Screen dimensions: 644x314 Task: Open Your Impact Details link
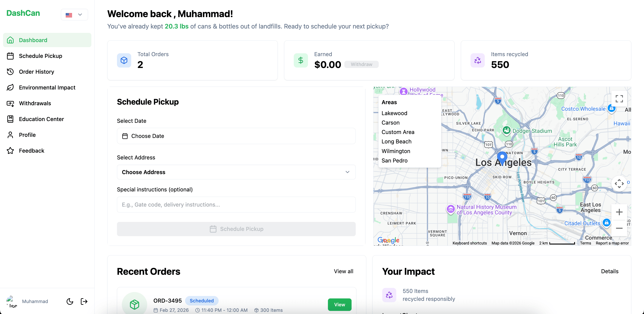coord(609,271)
